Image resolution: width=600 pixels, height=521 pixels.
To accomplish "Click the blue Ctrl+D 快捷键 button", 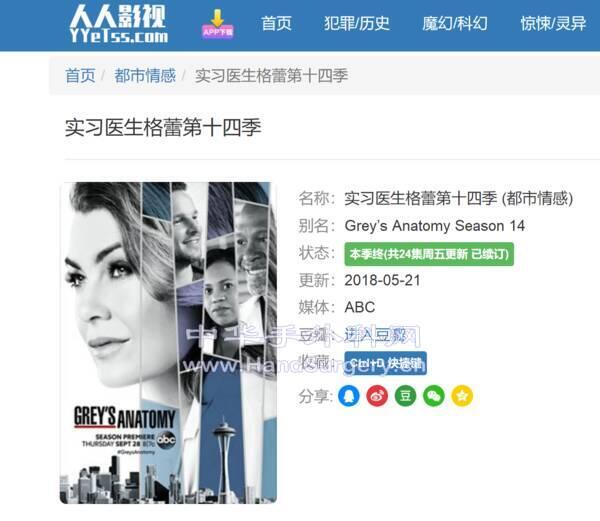I will (386, 363).
